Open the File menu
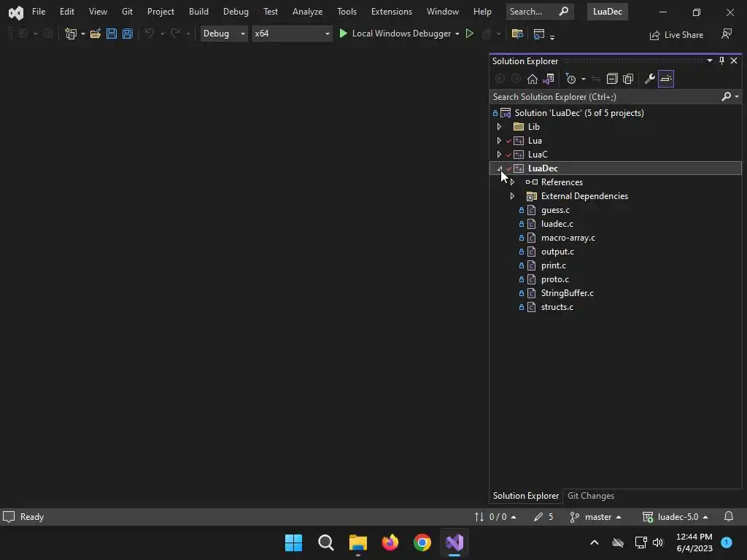The height and width of the screenshot is (560, 747). 39,12
